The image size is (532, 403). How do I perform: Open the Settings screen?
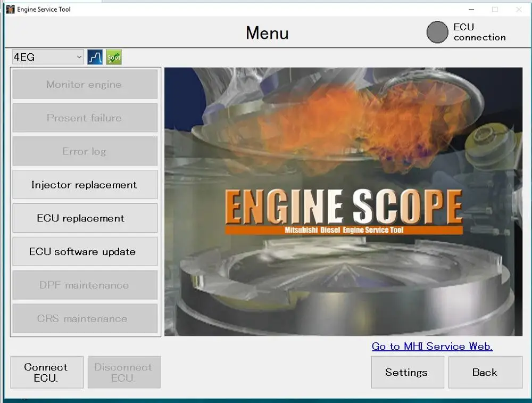pyautogui.click(x=408, y=372)
